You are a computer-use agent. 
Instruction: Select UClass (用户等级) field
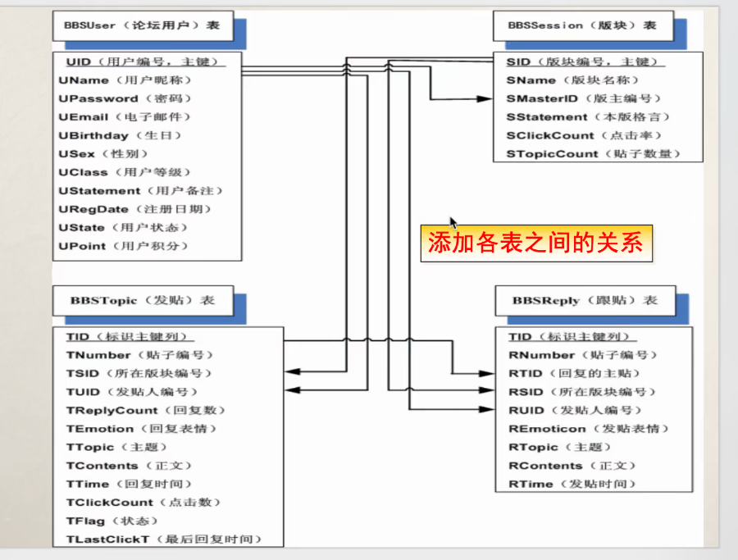125,172
